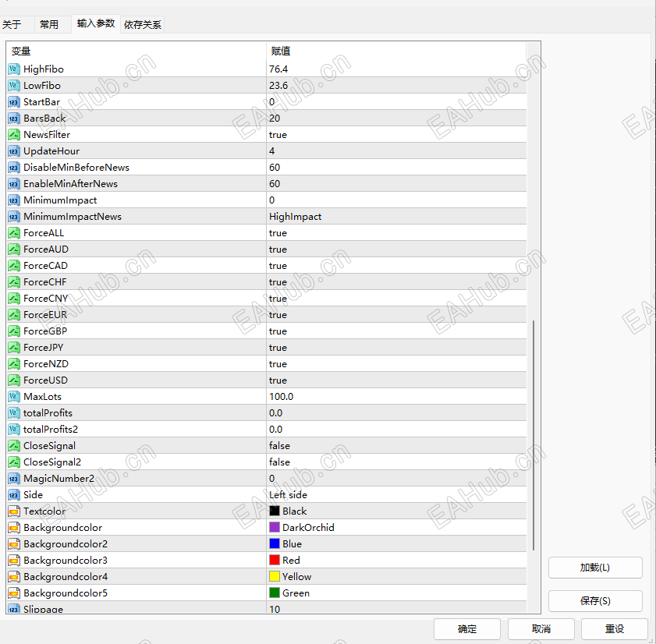This screenshot has height=644, width=656.
Task: Click the Side enum icon
Action: [14, 495]
